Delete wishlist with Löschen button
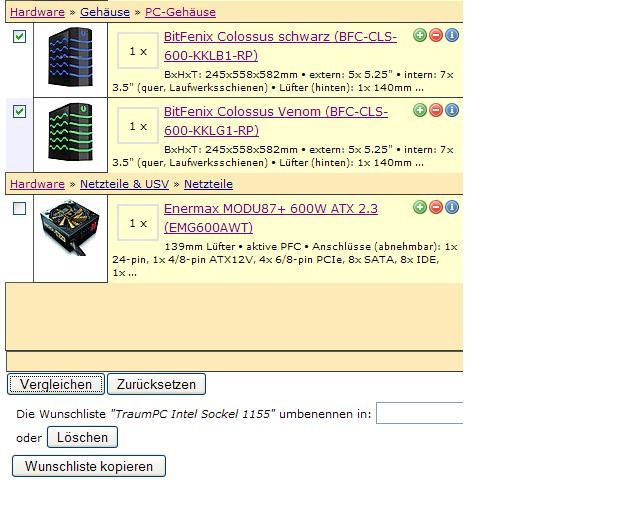The height and width of the screenshot is (512, 640). pyautogui.click(x=82, y=437)
